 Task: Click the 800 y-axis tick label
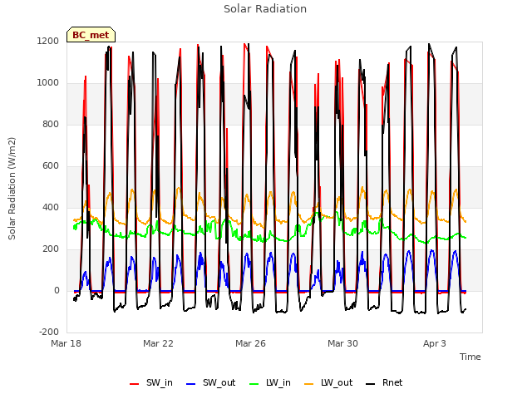(51, 125)
